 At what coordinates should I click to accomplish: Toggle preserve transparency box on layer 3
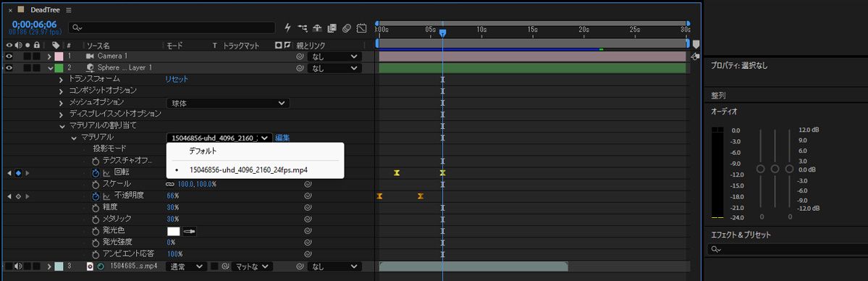(x=215, y=267)
